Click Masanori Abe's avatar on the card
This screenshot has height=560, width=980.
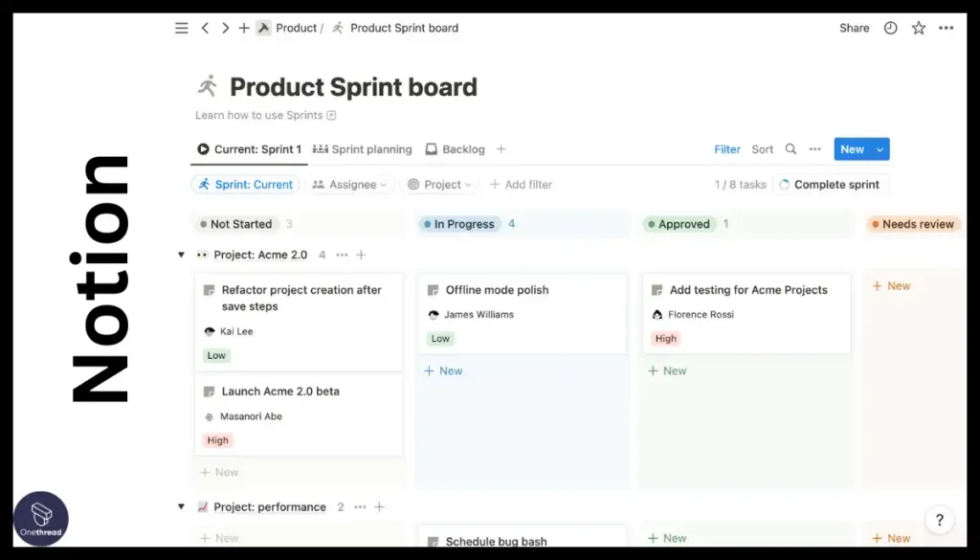[210, 416]
